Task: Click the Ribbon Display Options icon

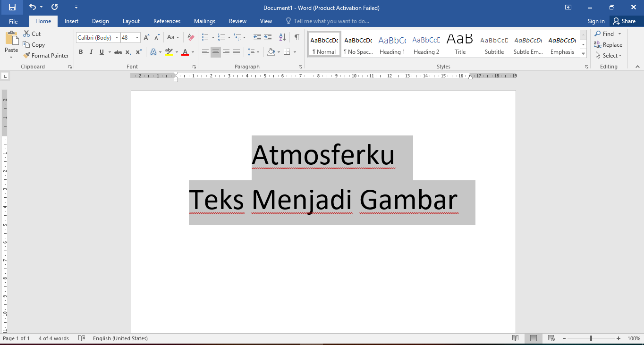Action: [x=568, y=7]
